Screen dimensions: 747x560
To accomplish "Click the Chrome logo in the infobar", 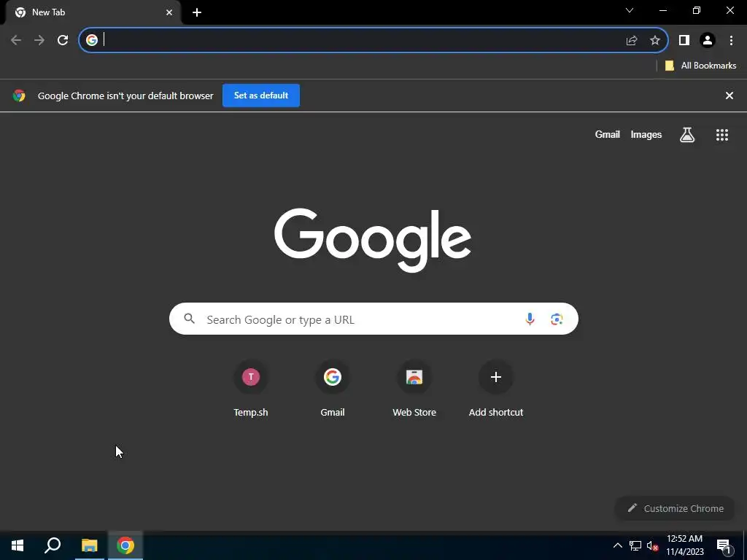I will click(x=19, y=96).
